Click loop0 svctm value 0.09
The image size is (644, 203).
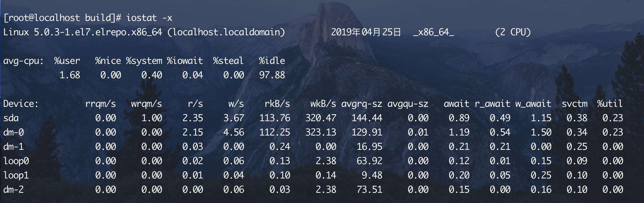coord(577,161)
